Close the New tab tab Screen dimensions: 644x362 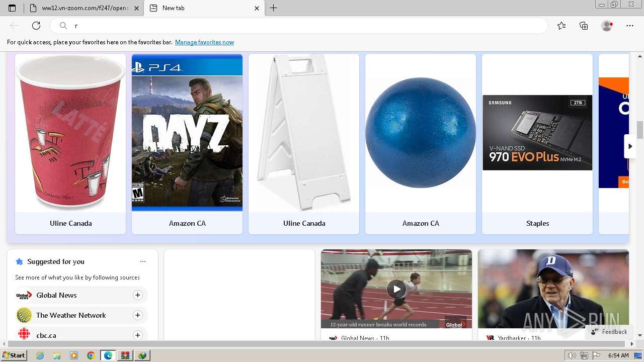point(257,8)
